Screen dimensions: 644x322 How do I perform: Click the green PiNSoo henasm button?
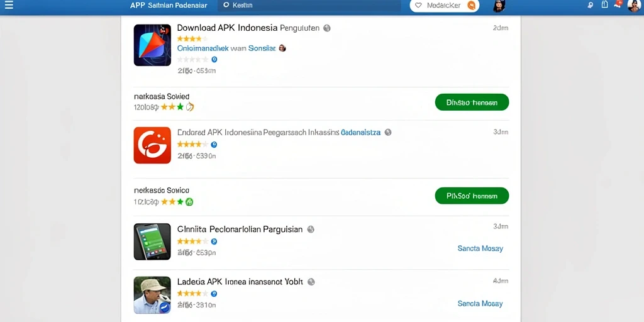pyautogui.click(x=472, y=196)
